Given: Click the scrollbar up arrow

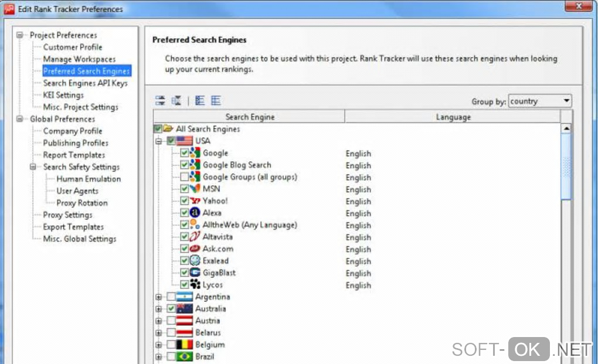Looking at the screenshot, I should pos(566,128).
